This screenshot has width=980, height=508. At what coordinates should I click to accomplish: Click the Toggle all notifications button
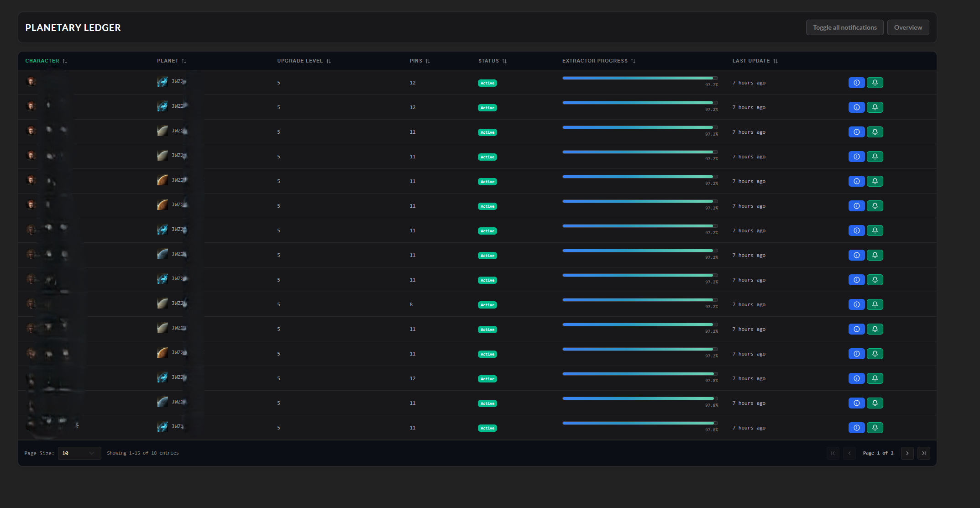[844, 27]
